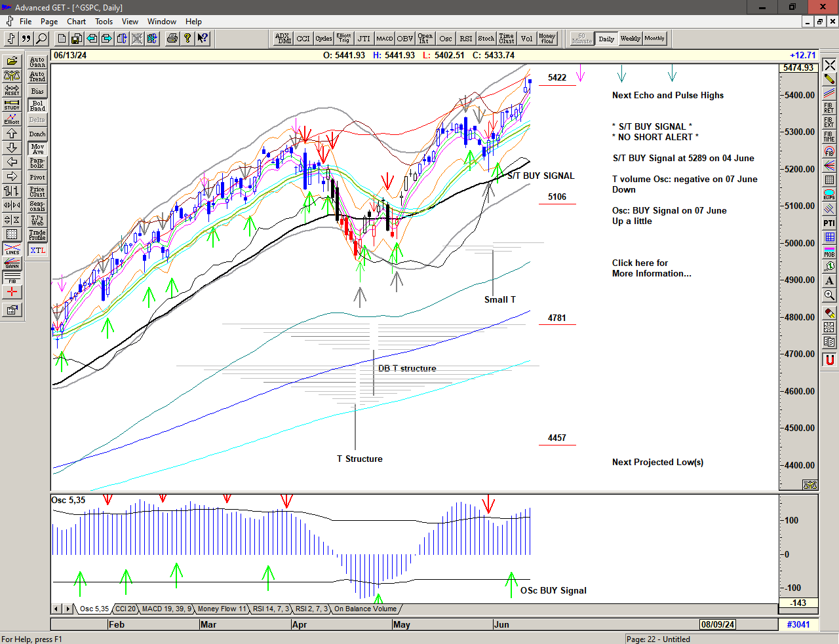Click the 'Click here for More Information' link
This screenshot has width=839, height=644.
click(x=651, y=268)
